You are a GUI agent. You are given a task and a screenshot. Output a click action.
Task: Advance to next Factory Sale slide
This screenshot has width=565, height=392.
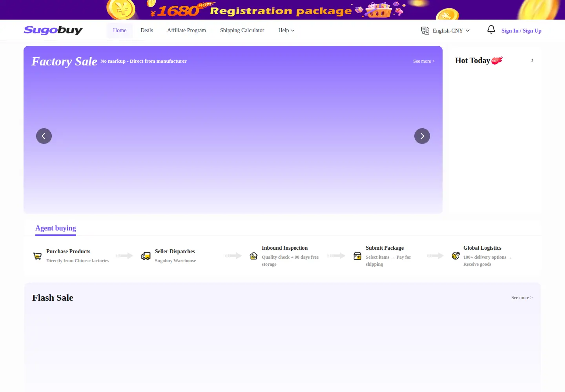coord(422,136)
